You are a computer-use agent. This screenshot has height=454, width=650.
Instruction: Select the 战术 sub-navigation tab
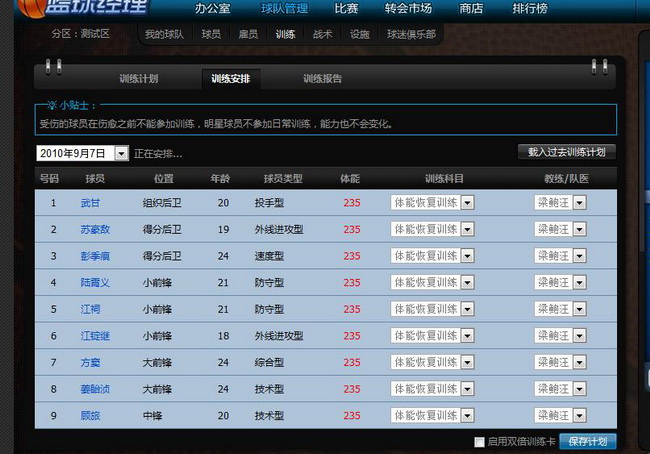coord(323,34)
